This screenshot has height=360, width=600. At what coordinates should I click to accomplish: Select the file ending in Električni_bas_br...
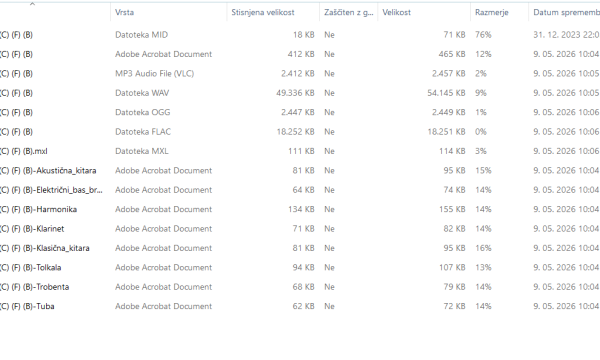pos(51,190)
